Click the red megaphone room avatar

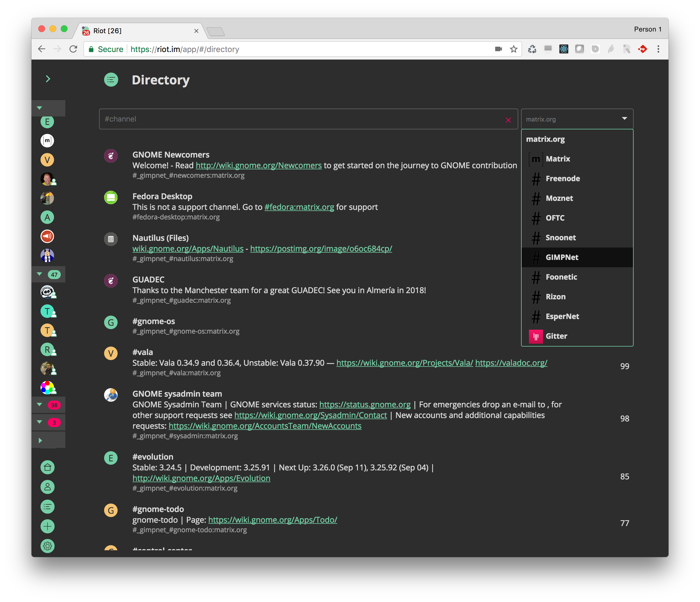point(47,236)
